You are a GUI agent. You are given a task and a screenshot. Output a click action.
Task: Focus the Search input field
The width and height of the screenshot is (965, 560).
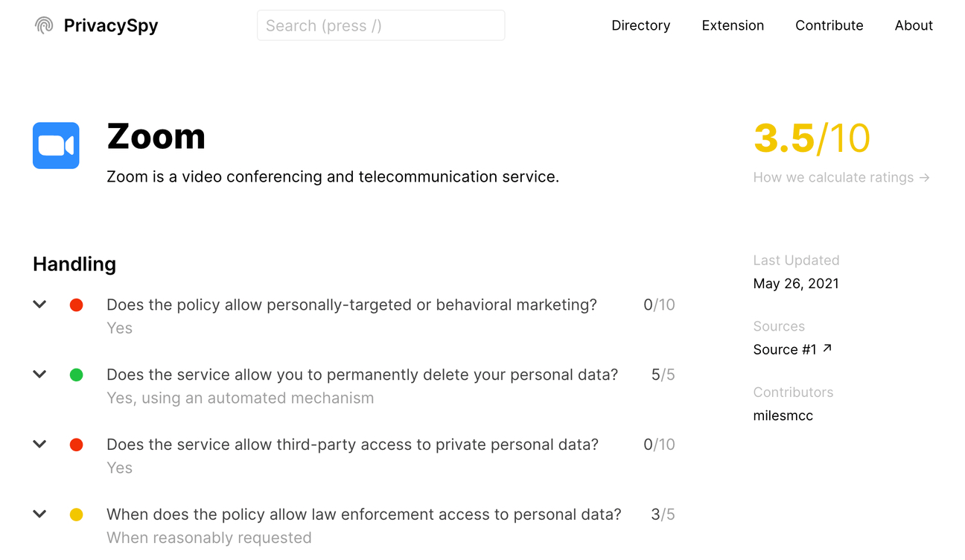tap(380, 25)
